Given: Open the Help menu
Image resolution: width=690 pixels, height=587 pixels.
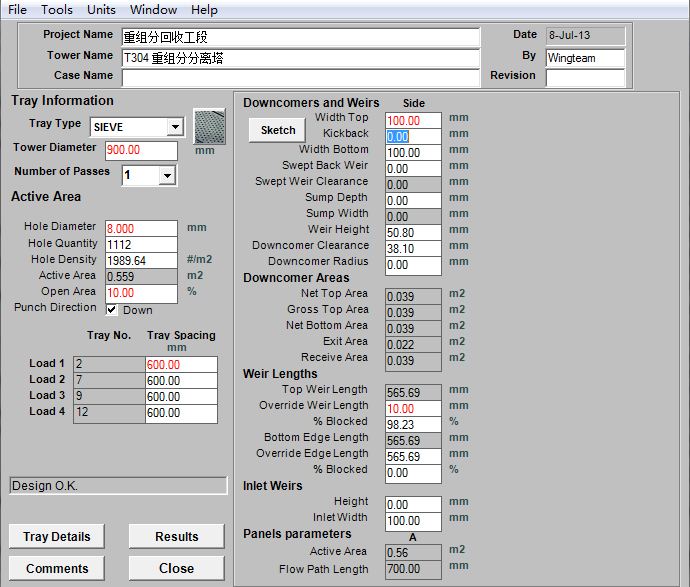Looking at the screenshot, I should [204, 9].
